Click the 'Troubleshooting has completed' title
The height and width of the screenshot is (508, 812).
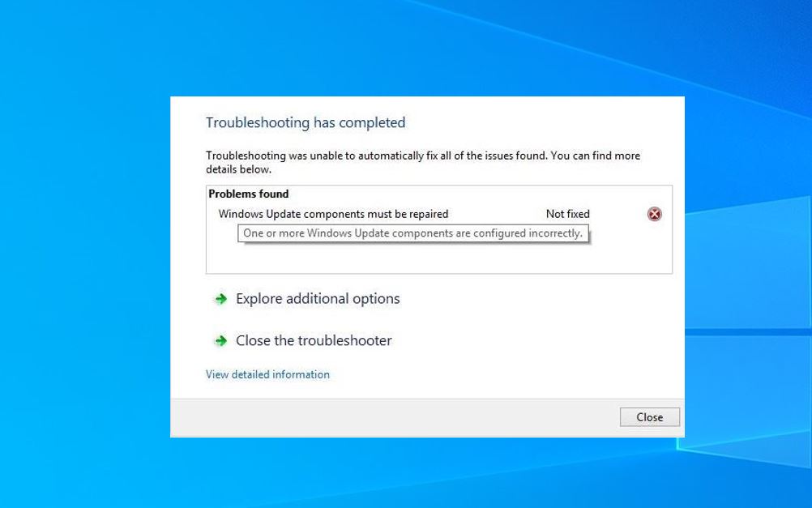coord(306,122)
